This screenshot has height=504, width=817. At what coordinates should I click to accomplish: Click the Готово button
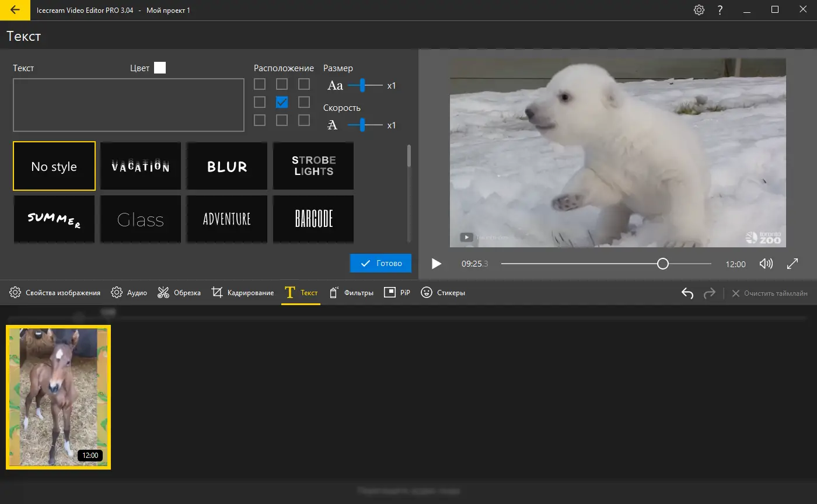380,264
